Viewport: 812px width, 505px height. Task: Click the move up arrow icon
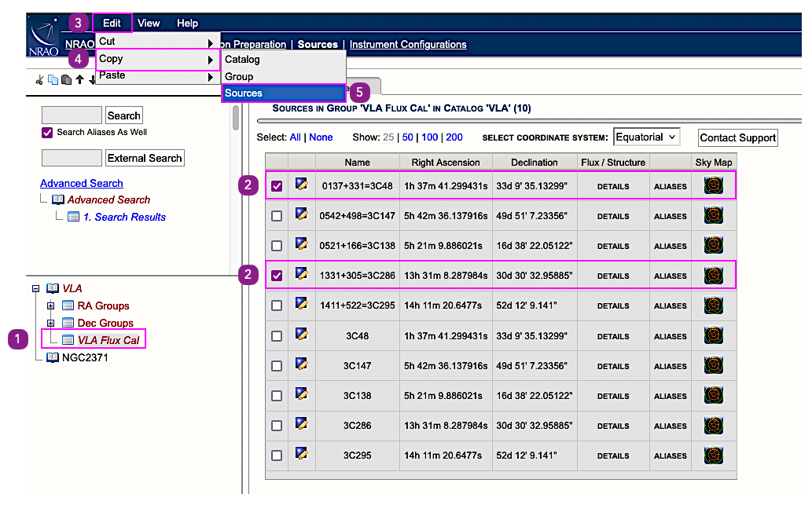(x=79, y=79)
